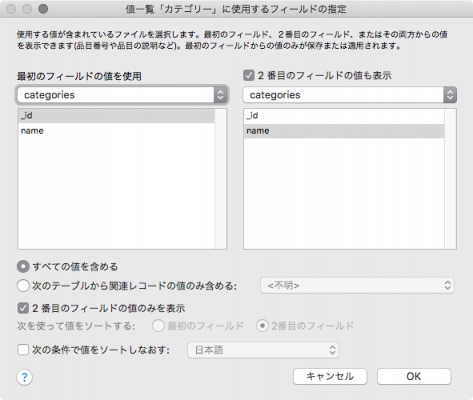
Task: Choose 2番目のフィールド sort radio button
Action: pyautogui.click(x=262, y=326)
